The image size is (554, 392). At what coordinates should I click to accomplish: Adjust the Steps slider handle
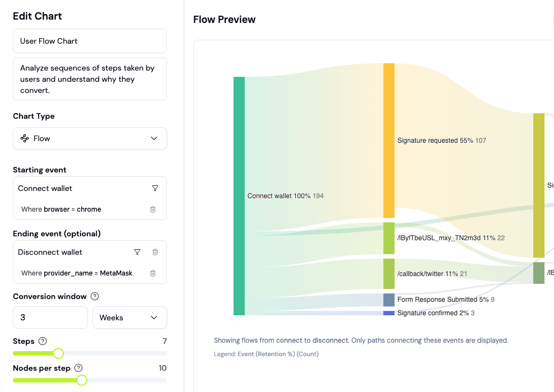(58, 353)
